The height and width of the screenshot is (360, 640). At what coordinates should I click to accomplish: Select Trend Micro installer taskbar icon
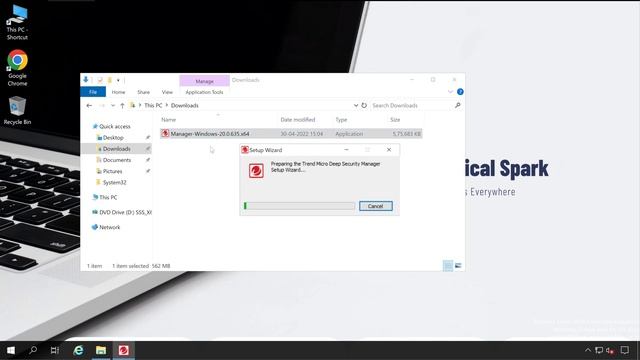(124, 350)
